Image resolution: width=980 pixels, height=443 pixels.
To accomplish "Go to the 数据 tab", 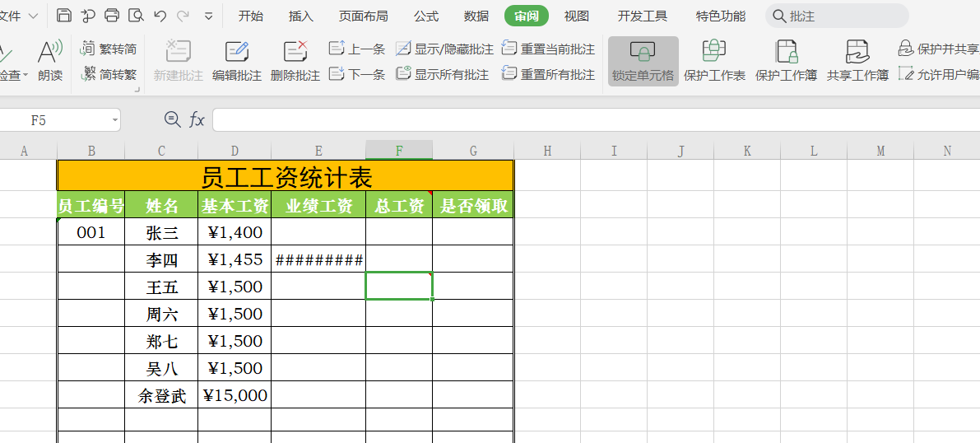I will [x=476, y=16].
